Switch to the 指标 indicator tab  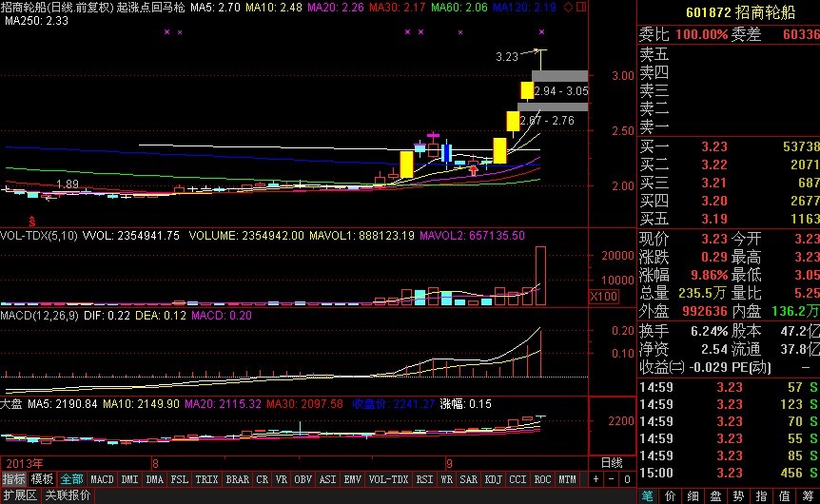click(13, 478)
